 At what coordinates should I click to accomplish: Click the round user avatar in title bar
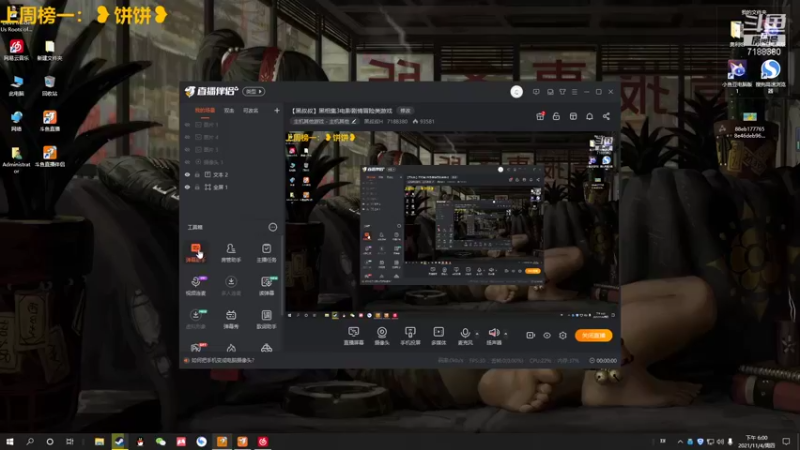tap(516, 92)
